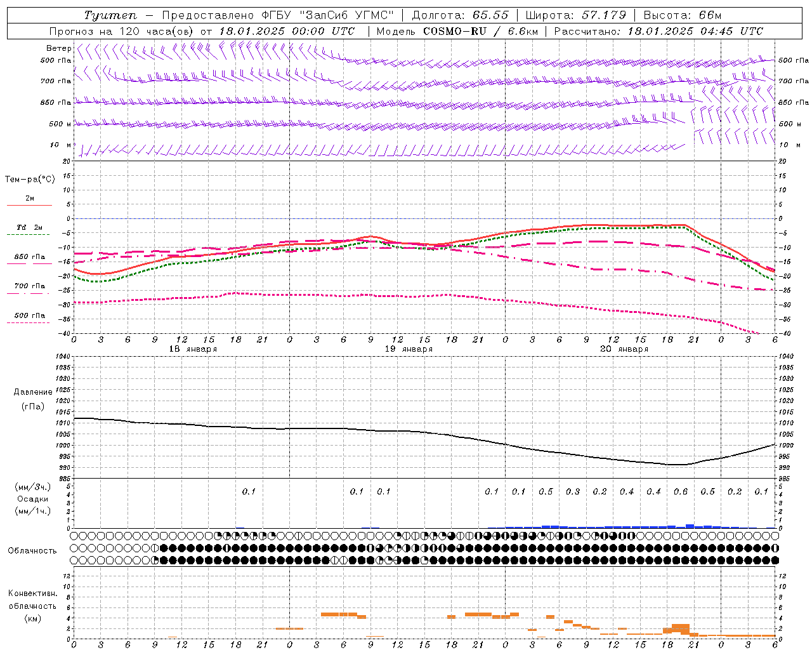812x650 pixels.
Task: Click the left '500 м' wind level label
Action: point(60,124)
